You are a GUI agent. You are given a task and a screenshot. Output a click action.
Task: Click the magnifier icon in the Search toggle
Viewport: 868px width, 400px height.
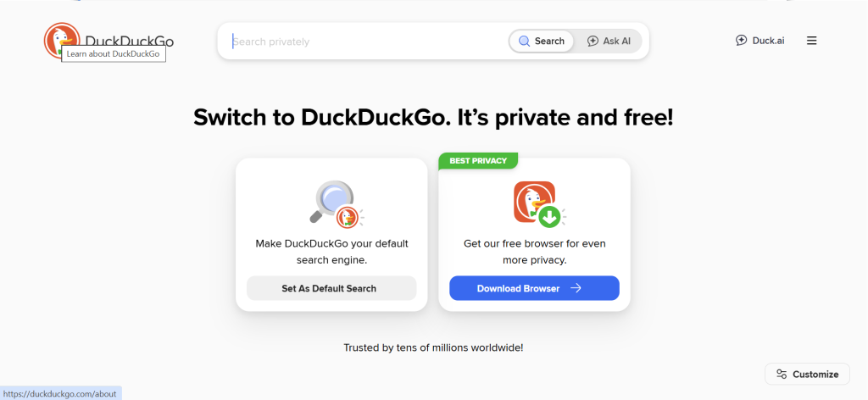coord(524,41)
